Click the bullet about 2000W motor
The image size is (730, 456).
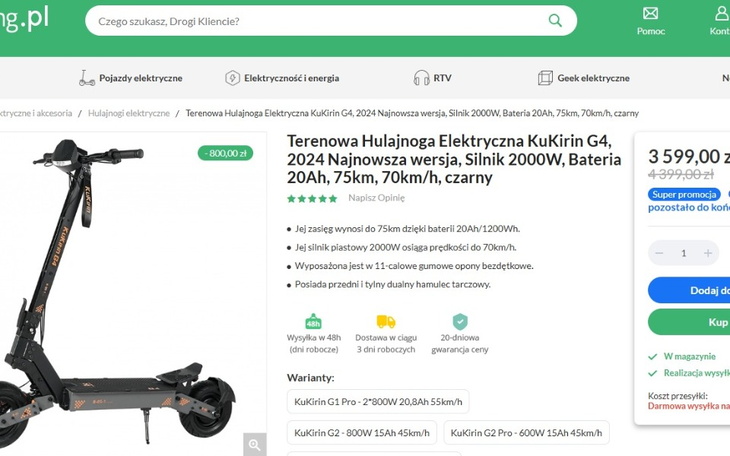(406, 247)
